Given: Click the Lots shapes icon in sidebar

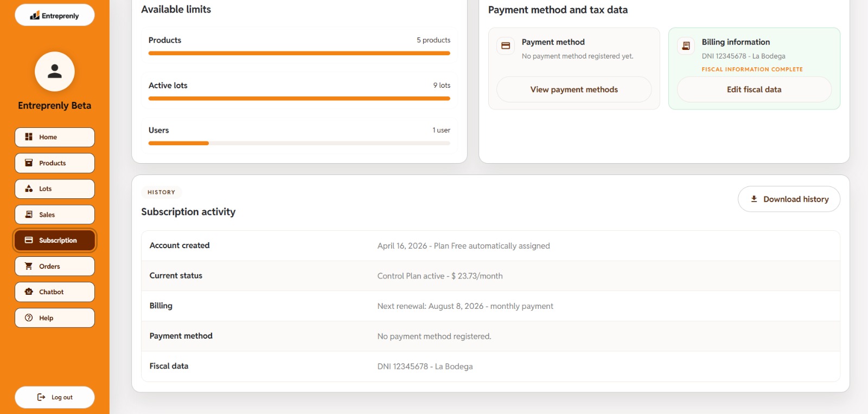Looking at the screenshot, I should pyautogui.click(x=29, y=189).
